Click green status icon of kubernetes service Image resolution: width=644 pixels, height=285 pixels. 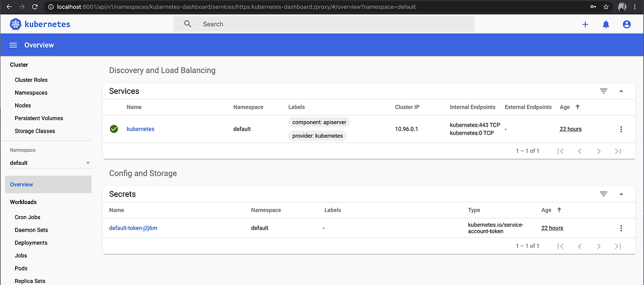[114, 129]
